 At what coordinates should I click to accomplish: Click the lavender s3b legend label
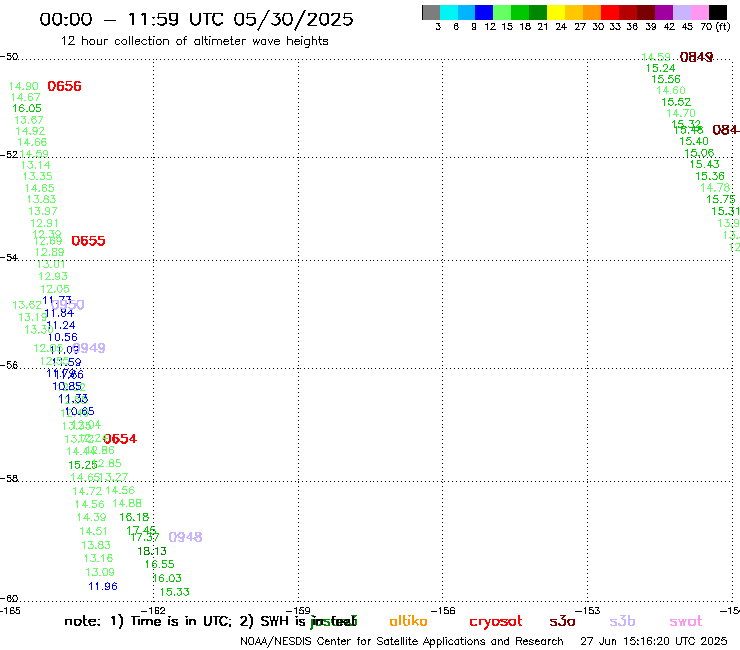point(622,621)
